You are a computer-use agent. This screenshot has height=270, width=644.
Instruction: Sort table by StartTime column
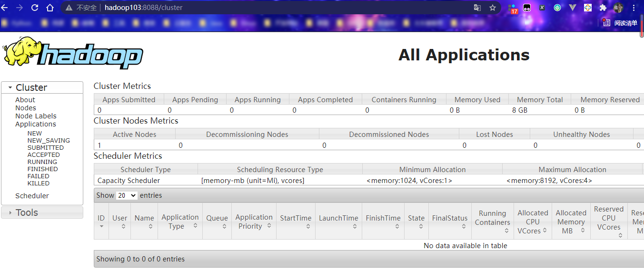coord(296,221)
